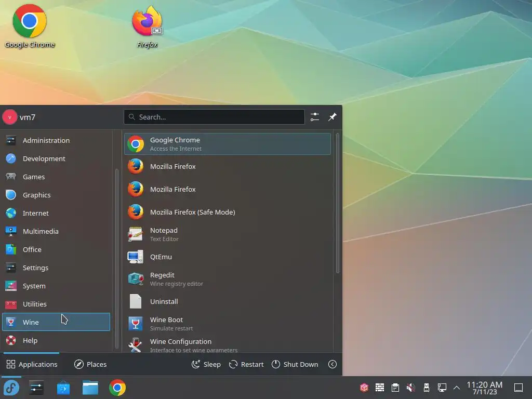Select the System category
This screenshot has height=399, width=532.
pyautogui.click(x=56, y=286)
